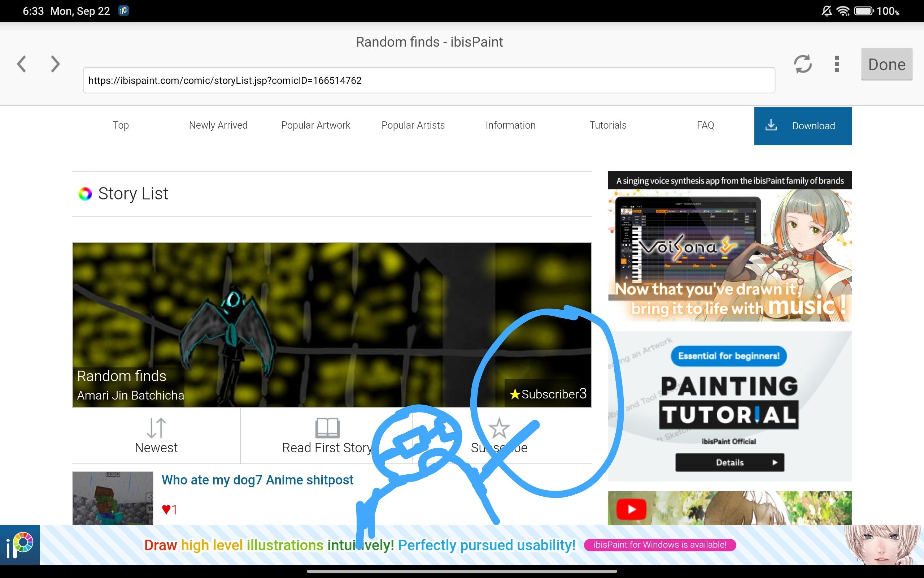
Task: Click the heart like count on the story
Action: (x=169, y=510)
